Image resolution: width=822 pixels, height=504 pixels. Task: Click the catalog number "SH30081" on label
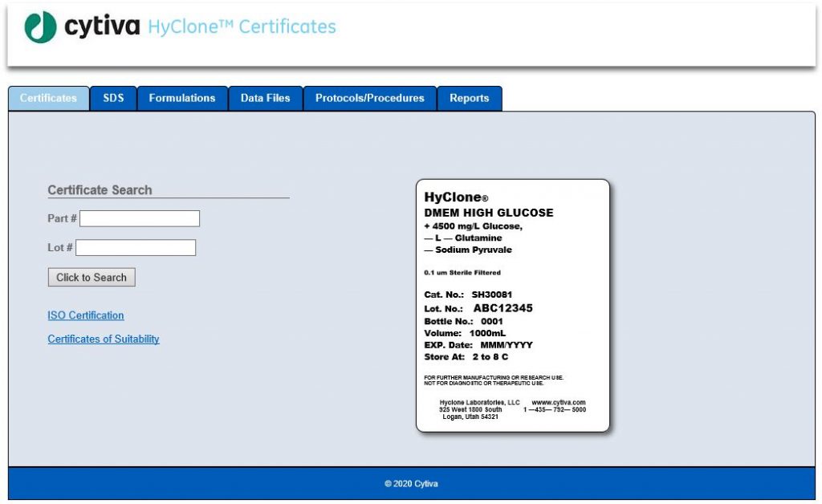(x=492, y=295)
